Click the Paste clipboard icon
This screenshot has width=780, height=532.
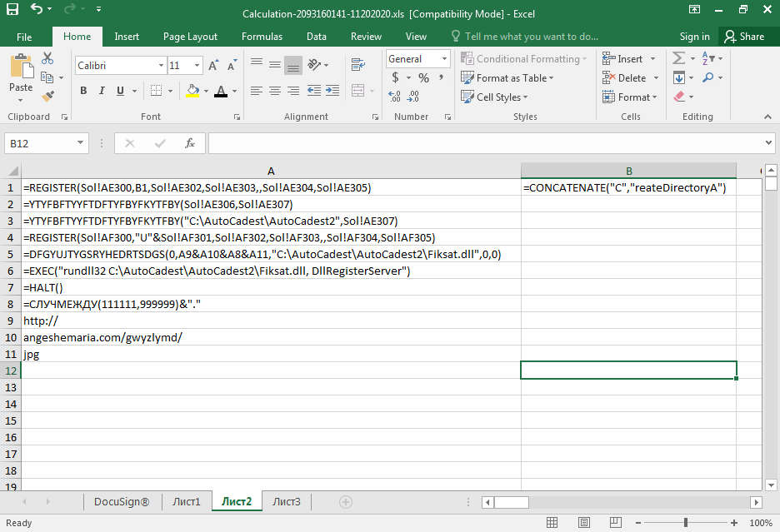[21, 66]
